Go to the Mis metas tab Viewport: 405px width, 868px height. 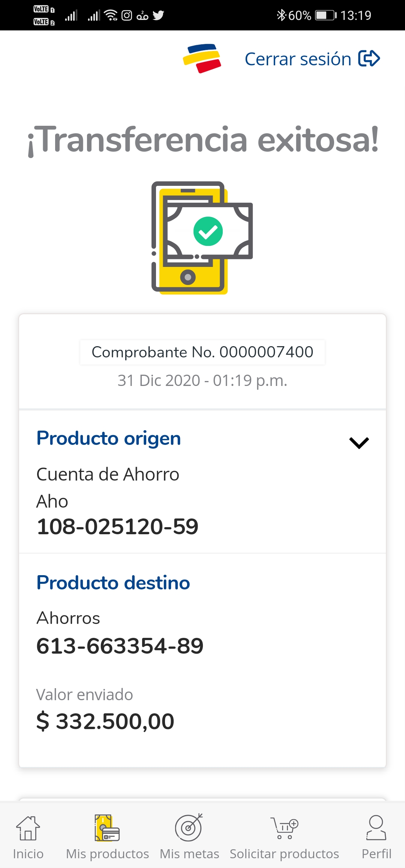[189, 854]
